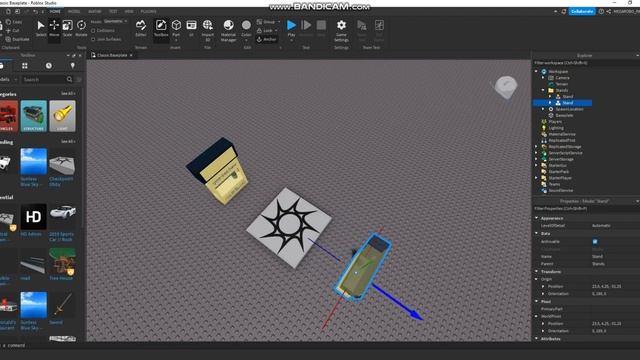Screen dimensions: 640x360
Task: Select Baseplate in Explorer
Action: 564,116
